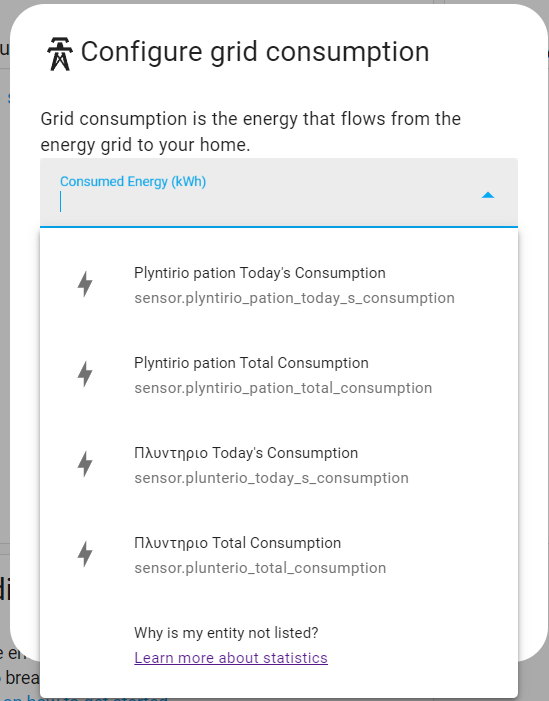Focus the Consumed Energy (kWh) text field
Image resolution: width=549 pixels, height=701 pixels.
coord(279,193)
